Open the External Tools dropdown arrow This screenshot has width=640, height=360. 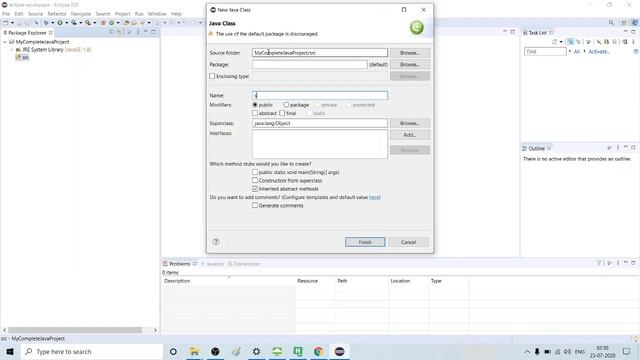click(x=95, y=23)
